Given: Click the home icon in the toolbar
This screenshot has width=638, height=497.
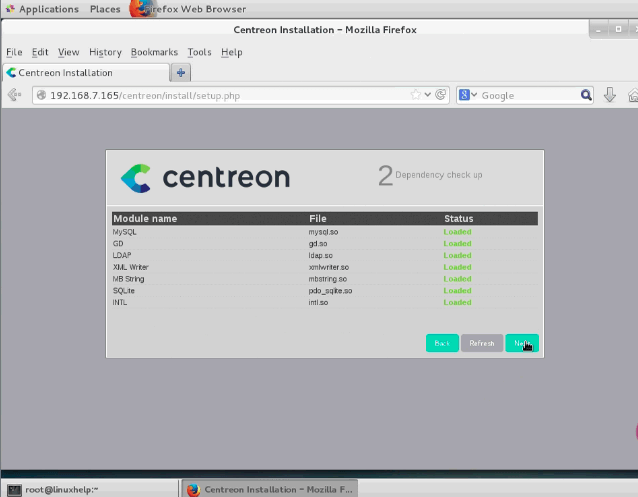Looking at the screenshot, I should 633,95.
